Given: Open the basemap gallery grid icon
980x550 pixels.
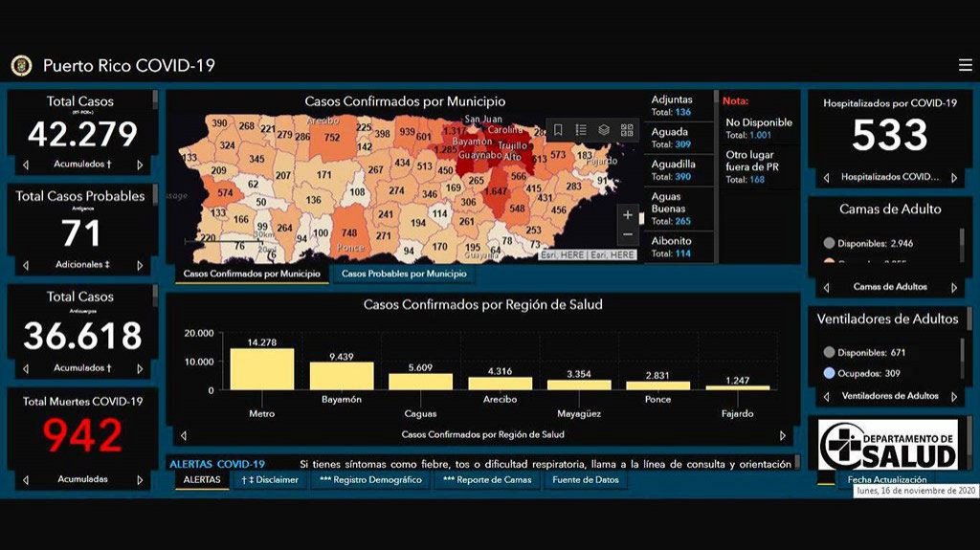Looking at the screenshot, I should (x=627, y=130).
